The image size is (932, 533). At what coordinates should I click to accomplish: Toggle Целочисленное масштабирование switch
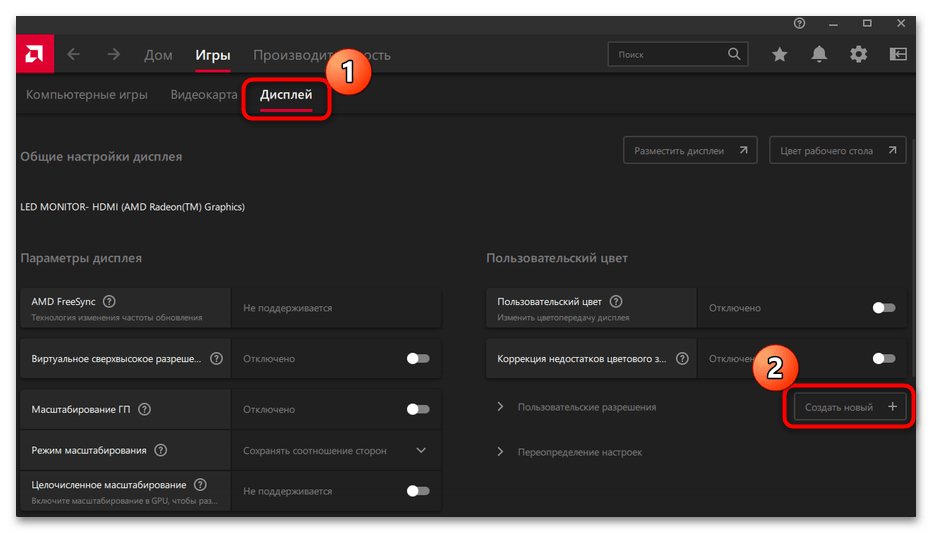pyautogui.click(x=418, y=491)
